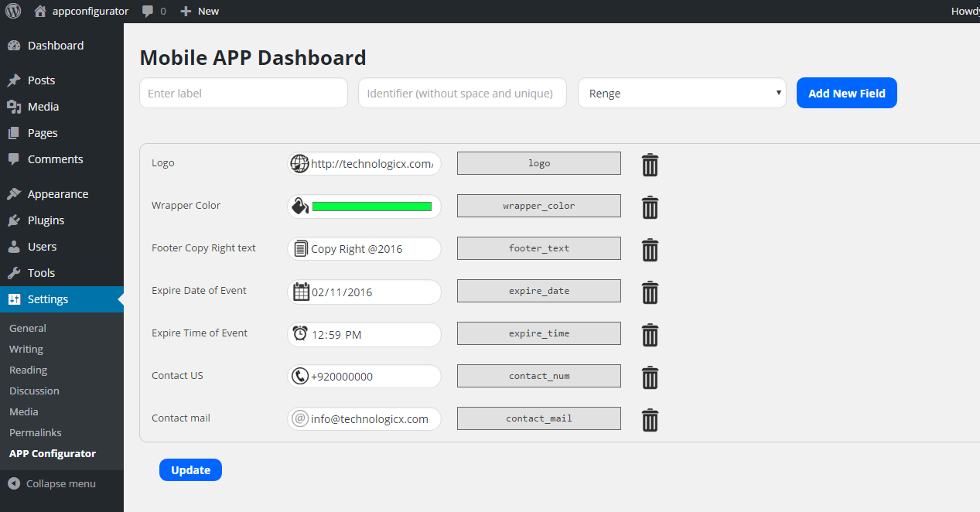Click the New content plus button
The width and height of the screenshot is (980, 512).
pos(200,11)
